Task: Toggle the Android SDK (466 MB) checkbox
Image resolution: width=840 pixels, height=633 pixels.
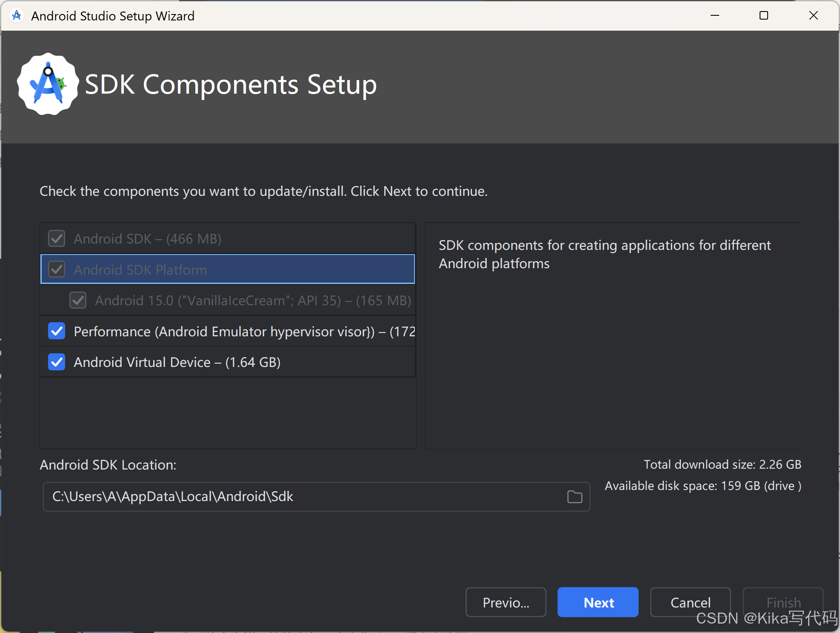Action: 57,238
